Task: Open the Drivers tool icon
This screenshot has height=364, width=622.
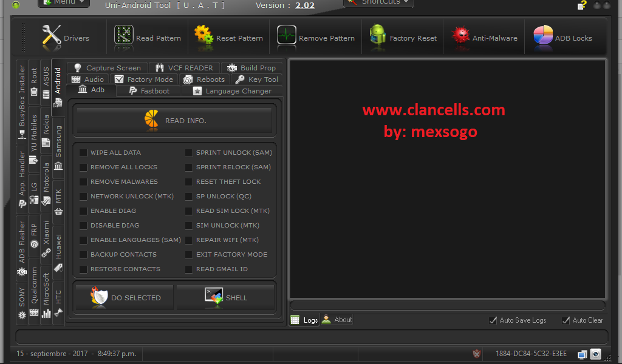Action: pyautogui.click(x=51, y=37)
